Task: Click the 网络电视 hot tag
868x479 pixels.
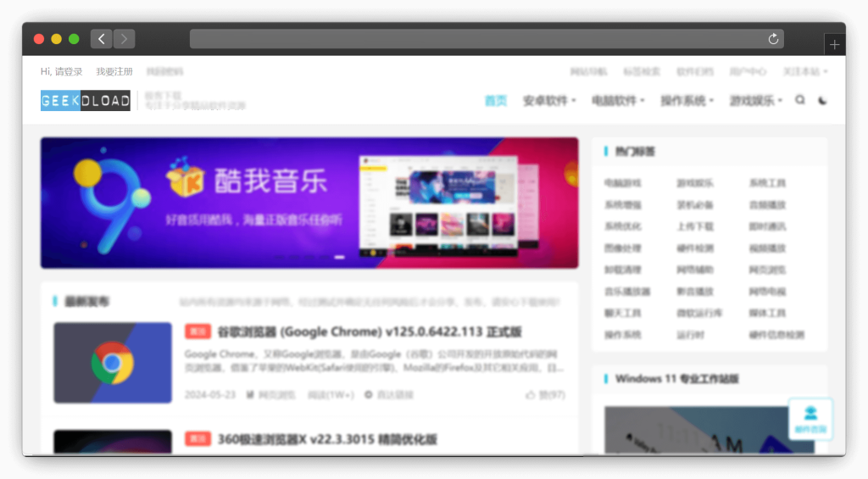Action: click(x=767, y=292)
